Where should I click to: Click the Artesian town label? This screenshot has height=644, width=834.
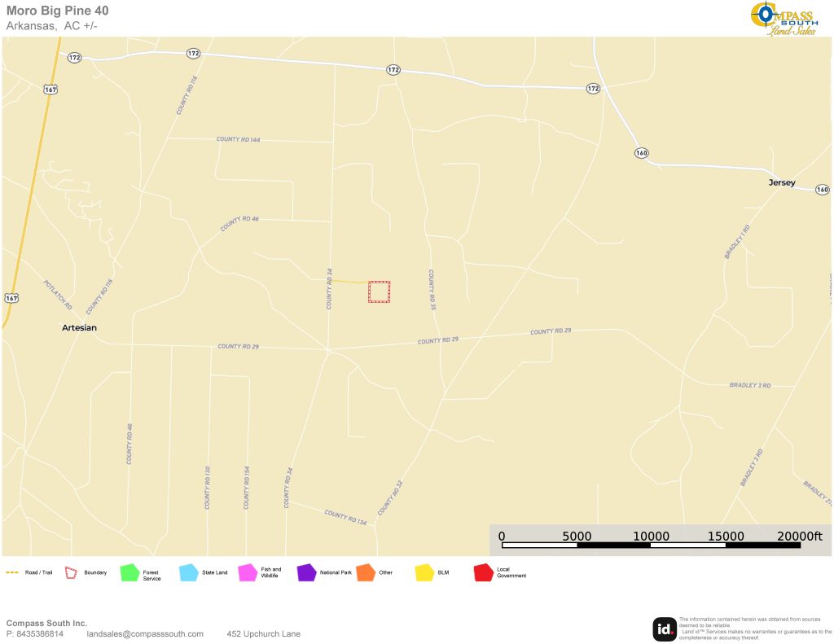(79, 327)
